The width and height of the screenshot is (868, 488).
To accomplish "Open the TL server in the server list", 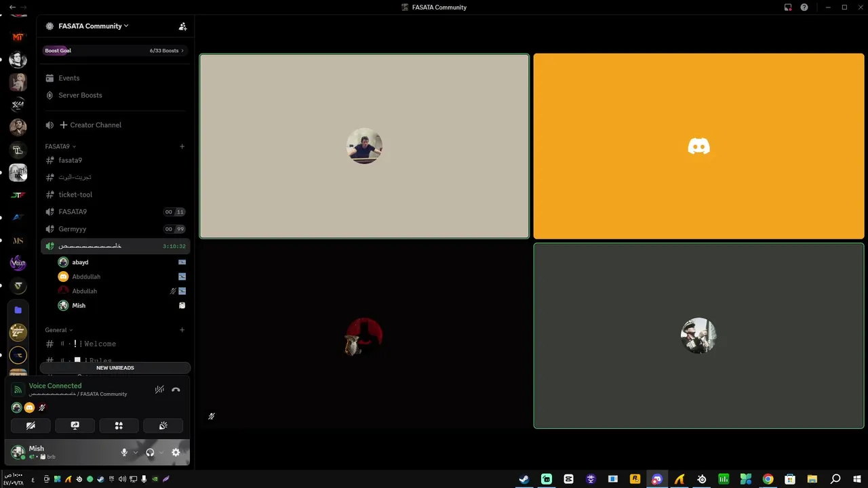I will click(18, 150).
